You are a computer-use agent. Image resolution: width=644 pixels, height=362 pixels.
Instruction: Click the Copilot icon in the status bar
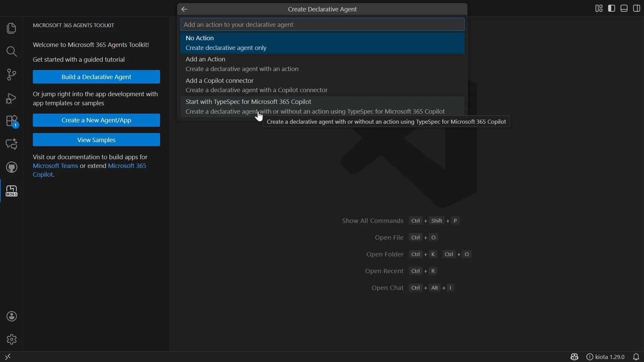pyautogui.click(x=574, y=357)
